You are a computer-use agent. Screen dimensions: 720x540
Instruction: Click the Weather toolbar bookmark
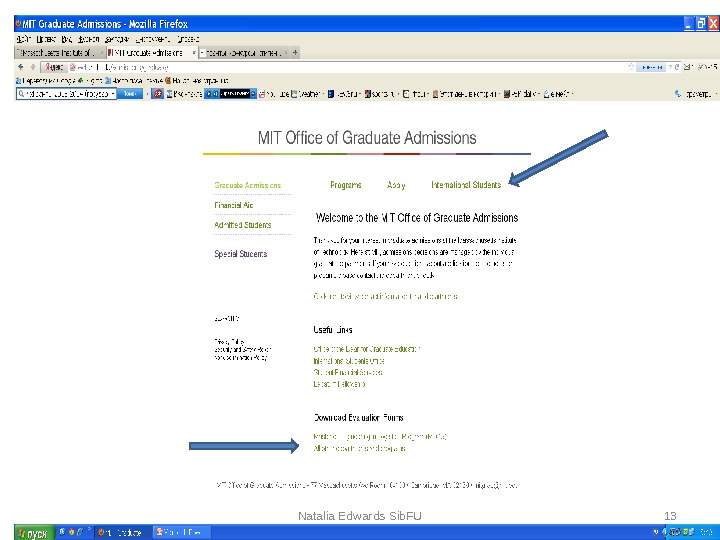click(307, 94)
